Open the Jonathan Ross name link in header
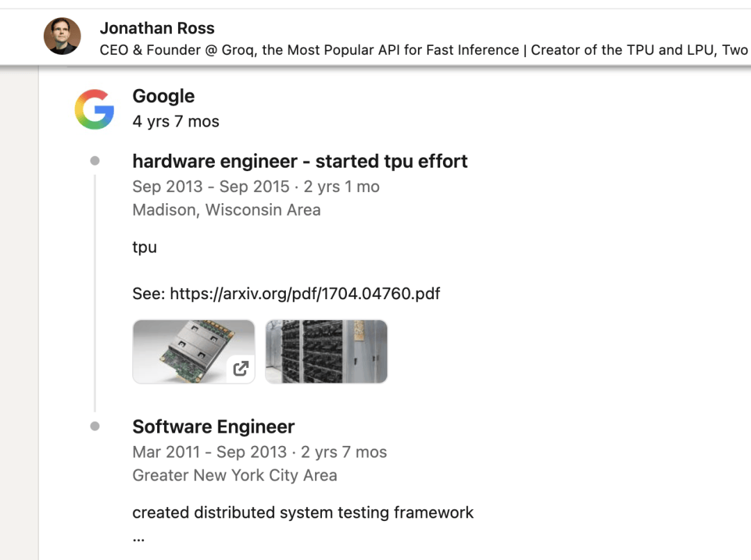751x560 pixels. (x=157, y=29)
